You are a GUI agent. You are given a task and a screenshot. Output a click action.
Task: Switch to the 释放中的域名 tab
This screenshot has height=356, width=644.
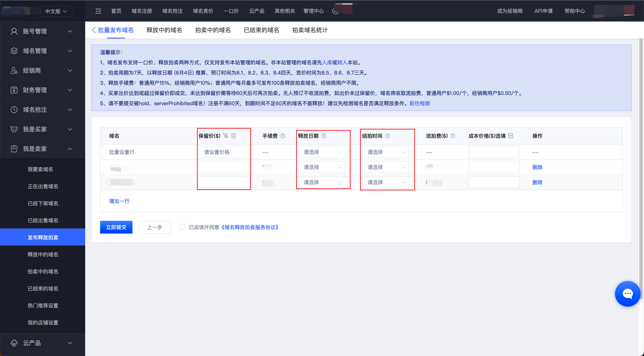point(164,30)
